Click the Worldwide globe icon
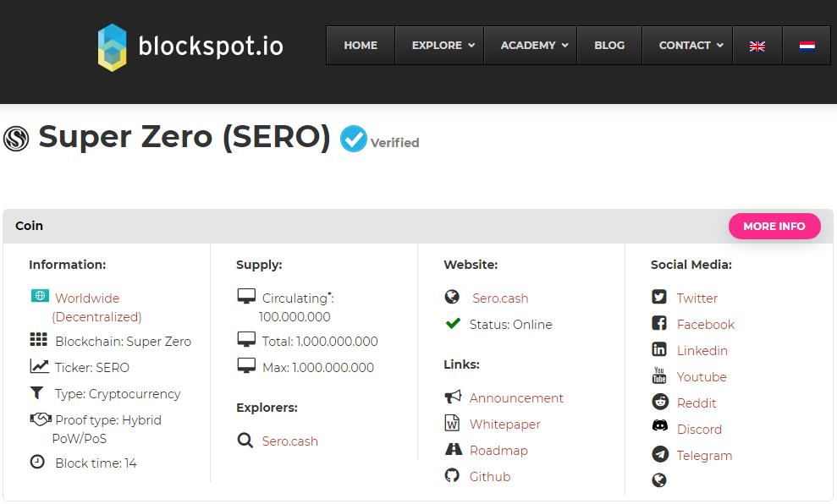 (x=40, y=295)
